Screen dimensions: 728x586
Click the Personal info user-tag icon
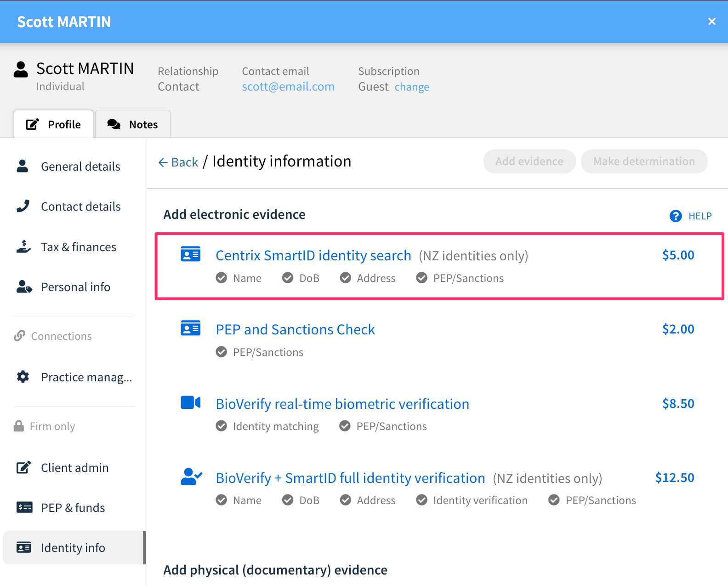24,287
